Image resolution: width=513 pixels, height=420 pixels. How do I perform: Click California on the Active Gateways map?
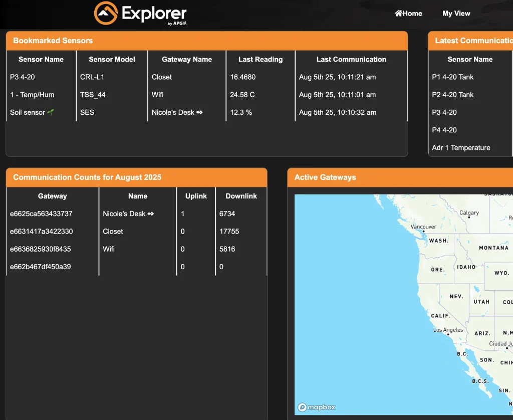(x=441, y=316)
